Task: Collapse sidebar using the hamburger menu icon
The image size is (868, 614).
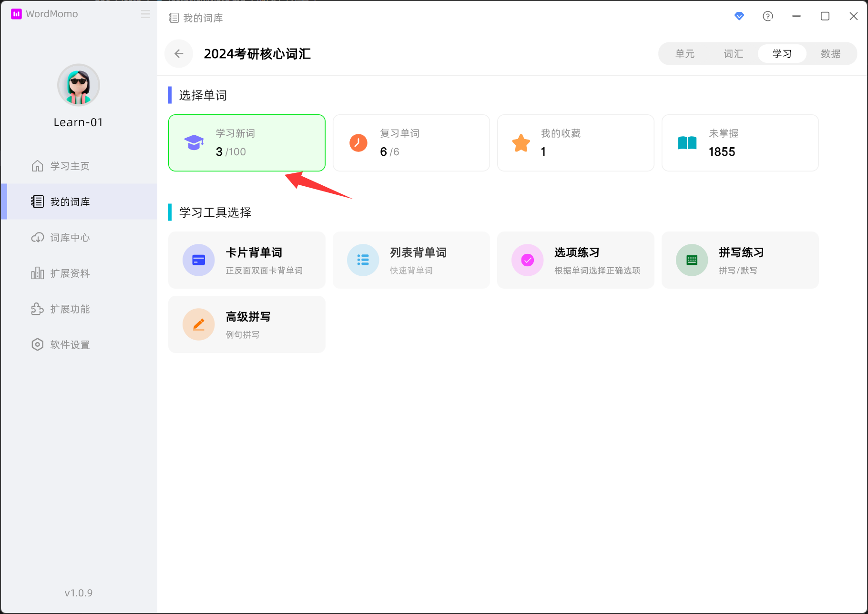Action: 145,14
